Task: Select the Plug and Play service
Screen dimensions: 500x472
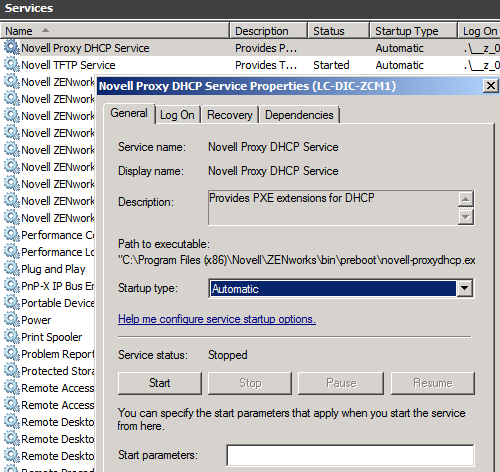Action: coord(53,269)
